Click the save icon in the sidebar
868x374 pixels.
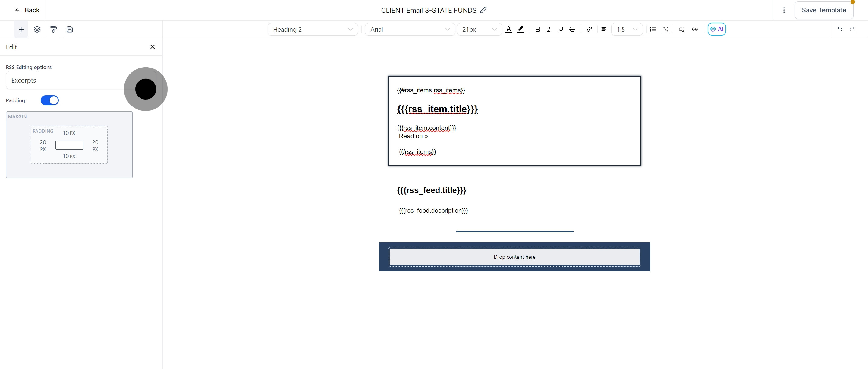tap(70, 29)
